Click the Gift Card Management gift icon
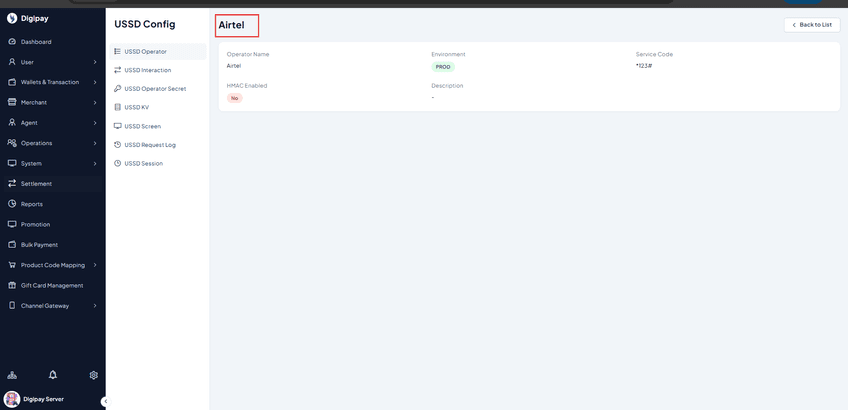The width and height of the screenshot is (848, 410). point(12,285)
